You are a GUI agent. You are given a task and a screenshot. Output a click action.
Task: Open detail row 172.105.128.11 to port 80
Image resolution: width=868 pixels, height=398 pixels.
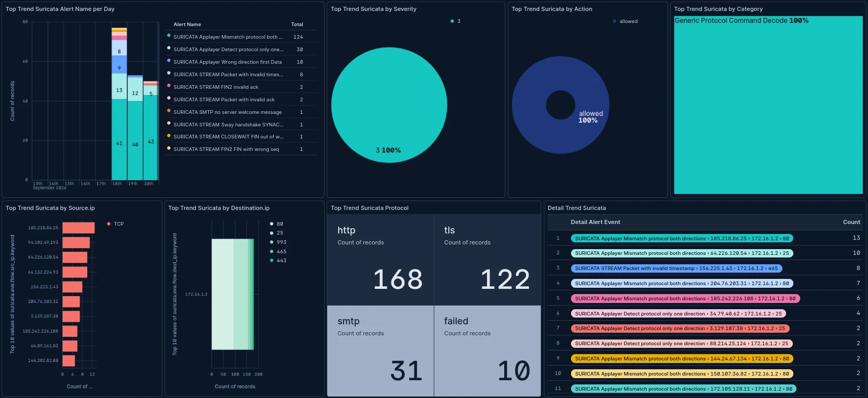684,389
